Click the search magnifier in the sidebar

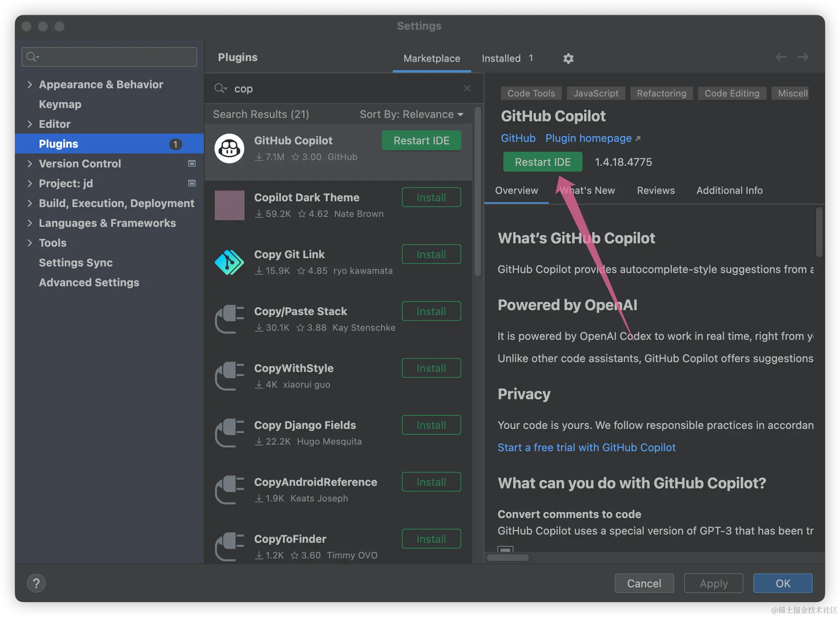point(32,57)
